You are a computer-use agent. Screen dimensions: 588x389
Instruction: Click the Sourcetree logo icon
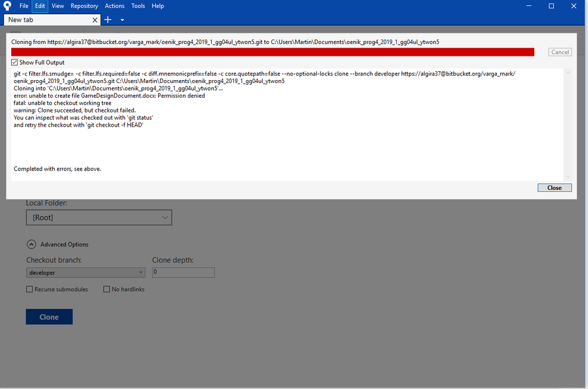[7, 6]
